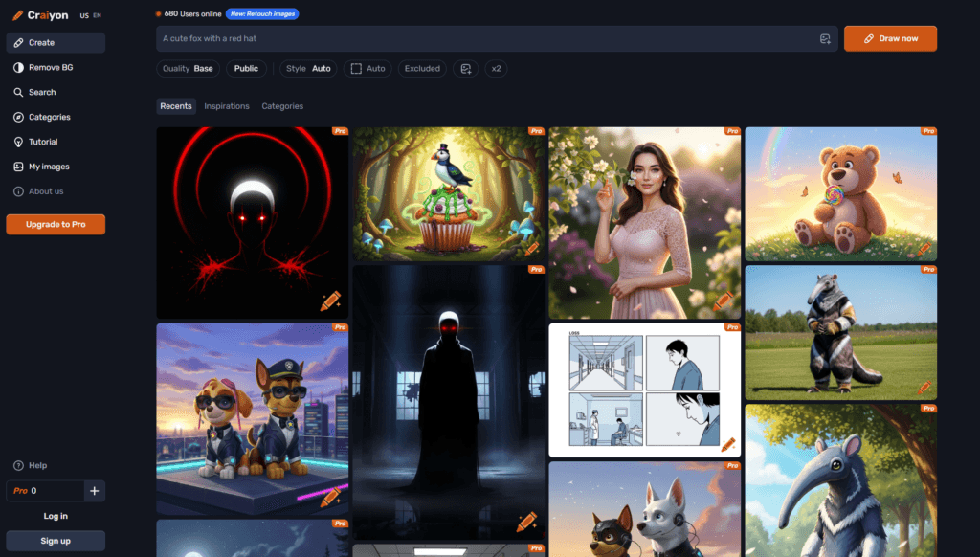Open Search from the sidebar
Screen dimensions: 980x557
point(42,93)
